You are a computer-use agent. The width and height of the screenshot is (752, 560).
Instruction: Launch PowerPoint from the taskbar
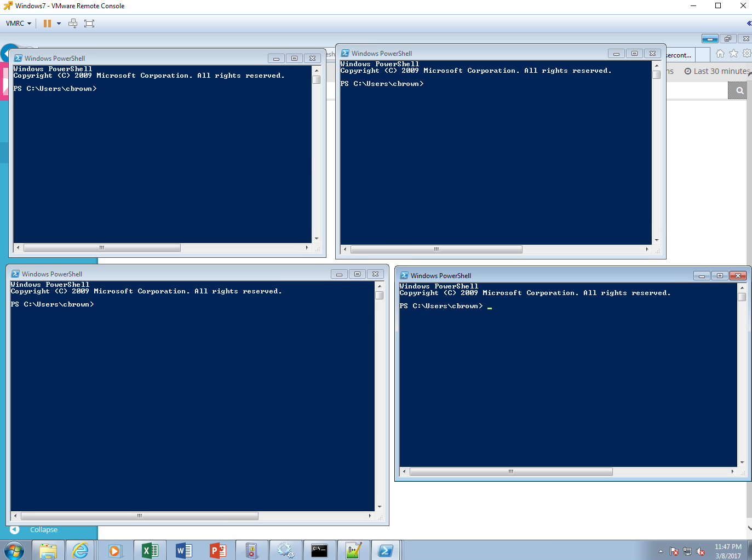coord(217,551)
